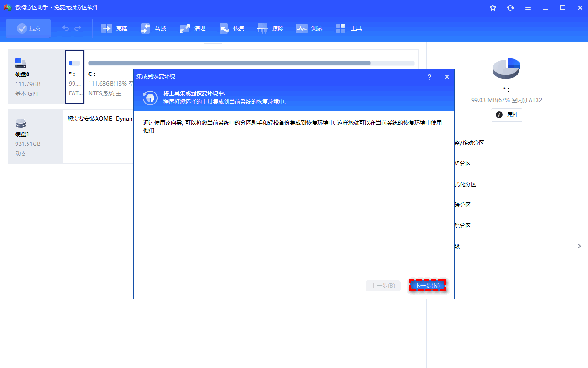Close the 集成到恢复环境 dialog
The image size is (588, 368).
[447, 77]
